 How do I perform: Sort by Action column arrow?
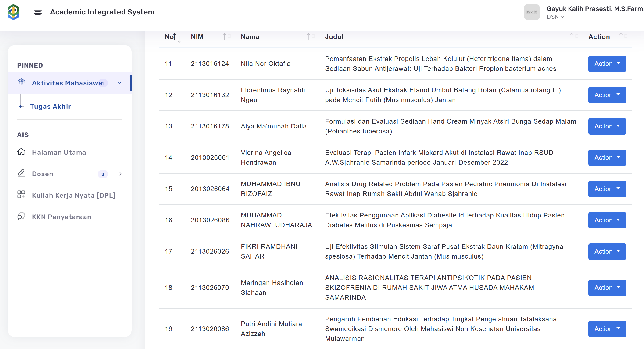click(x=621, y=36)
